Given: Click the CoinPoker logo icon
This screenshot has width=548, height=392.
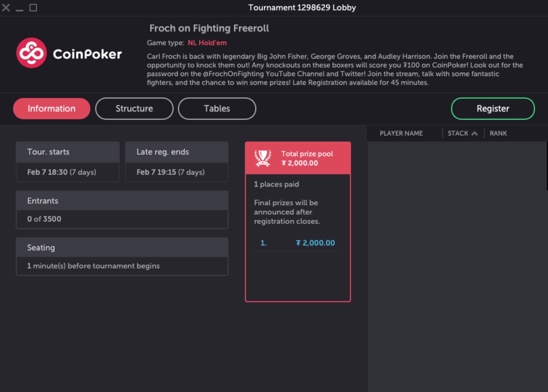Looking at the screenshot, I should coord(31,53).
